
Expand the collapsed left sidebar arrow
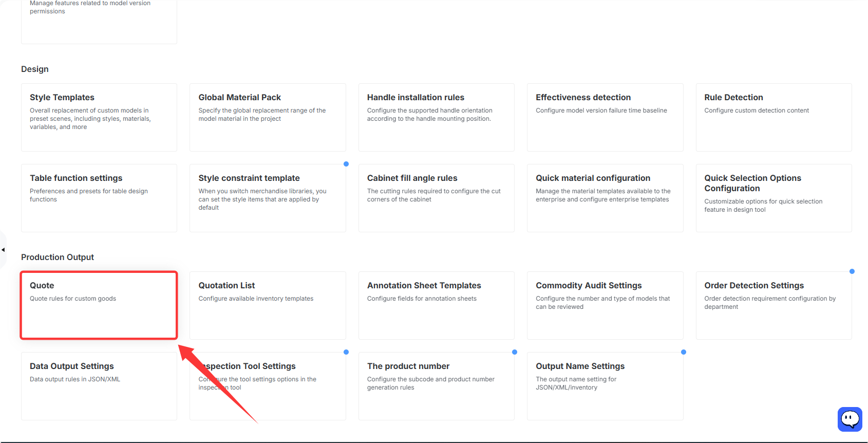(3, 250)
